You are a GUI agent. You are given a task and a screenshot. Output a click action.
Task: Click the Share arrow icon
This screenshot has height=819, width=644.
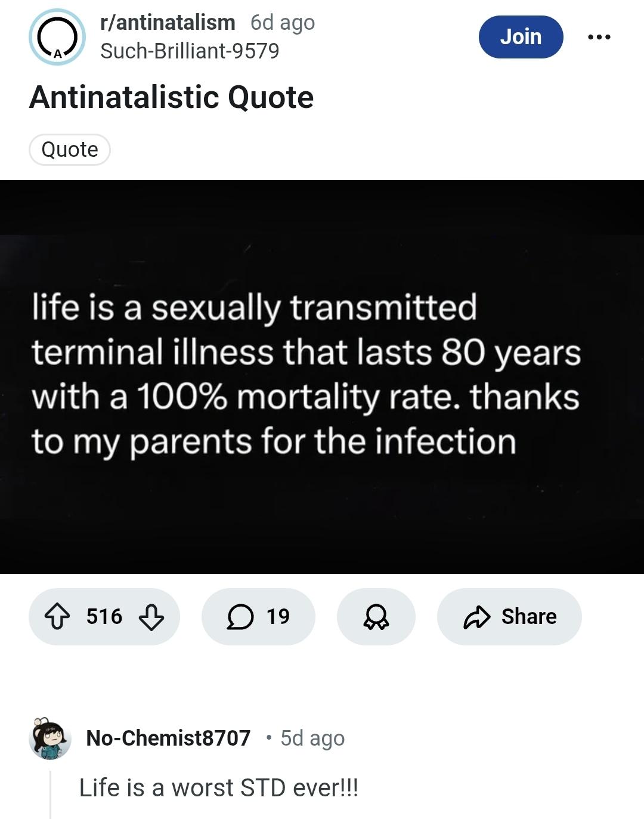pyautogui.click(x=476, y=617)
